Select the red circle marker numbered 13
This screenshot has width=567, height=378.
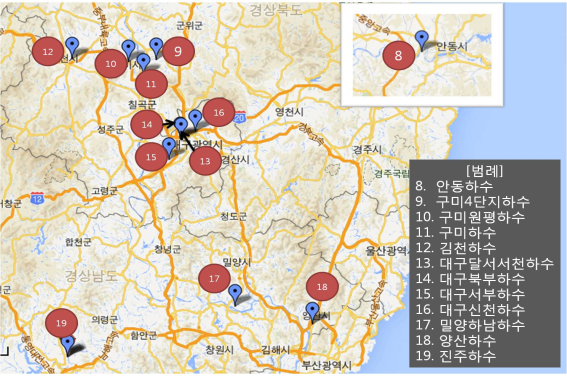(205, 161)
